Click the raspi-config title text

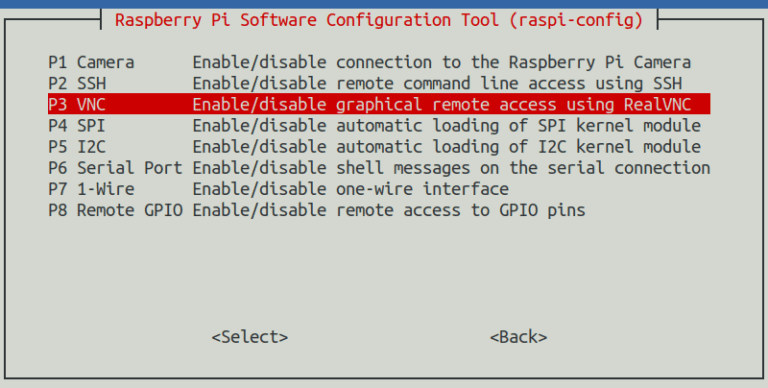[379, 20]
